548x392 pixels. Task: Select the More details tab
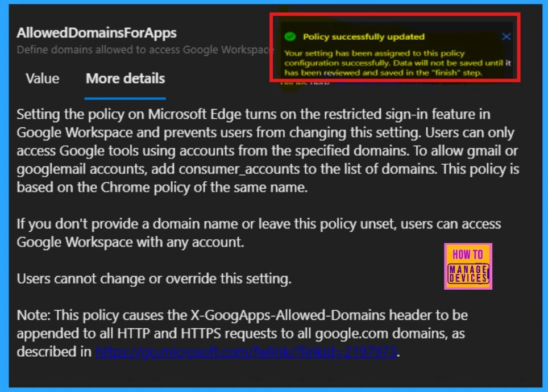(125, 78)
